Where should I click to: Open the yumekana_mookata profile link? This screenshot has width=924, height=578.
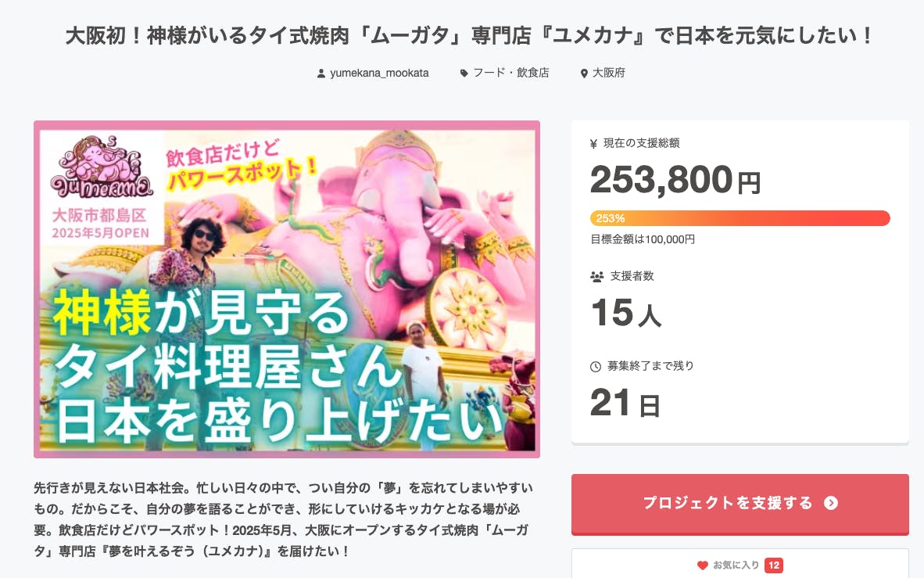pos(379,73)
